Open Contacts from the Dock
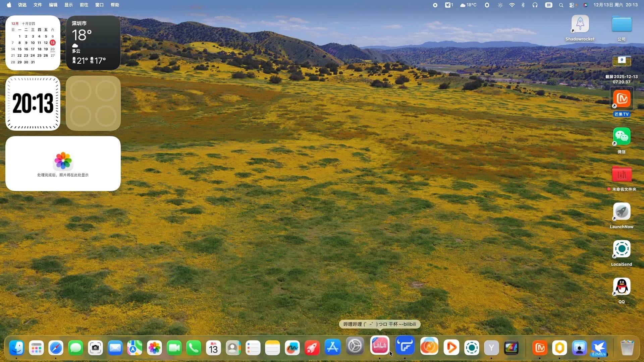 pyautogui.click(x=233, y=348)
